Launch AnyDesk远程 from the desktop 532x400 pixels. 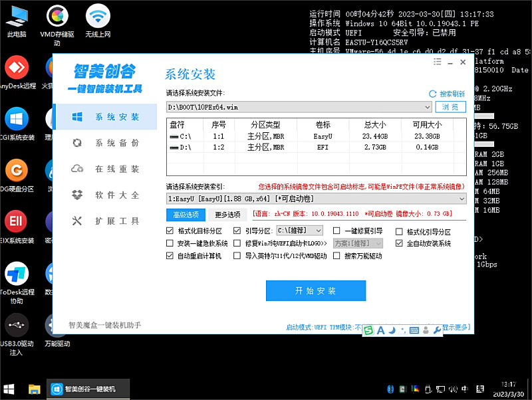pos(17,72)
